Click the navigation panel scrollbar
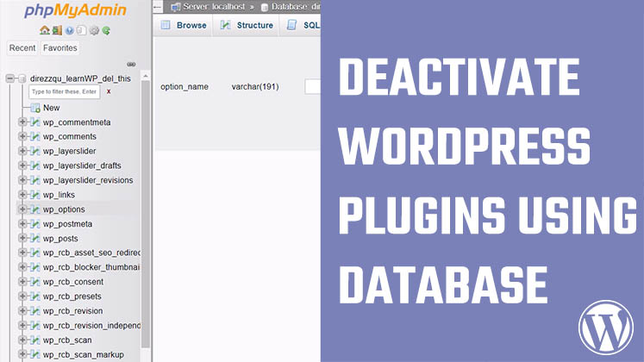 (146, 214)
